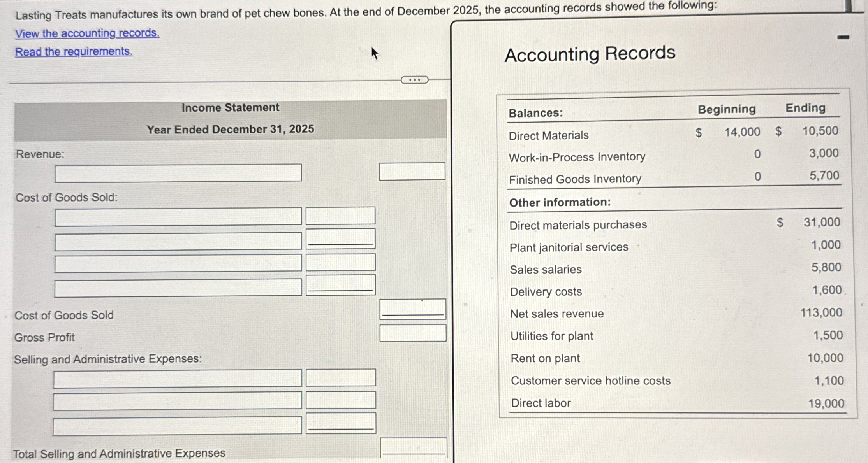868x463 pixels.
Task: Minimize the Accounting Records popup
Action: coord(843,37)
